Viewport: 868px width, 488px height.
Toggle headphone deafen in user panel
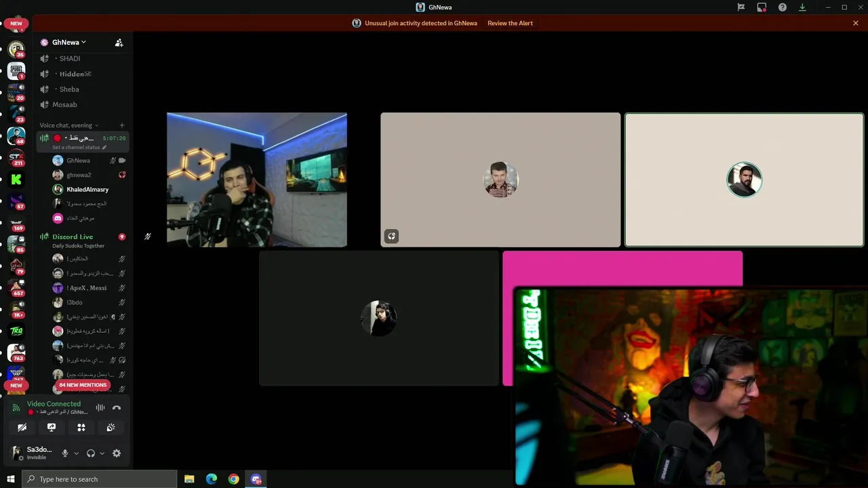(91, 453)
